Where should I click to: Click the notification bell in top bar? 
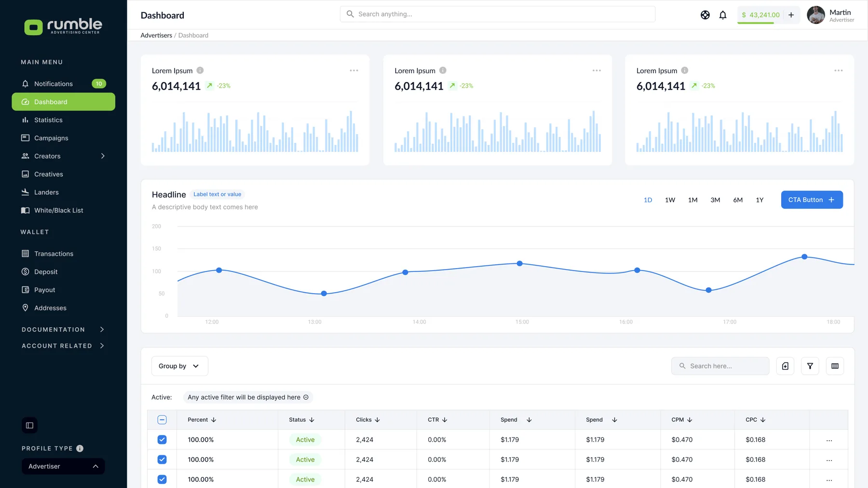[722, 15]
